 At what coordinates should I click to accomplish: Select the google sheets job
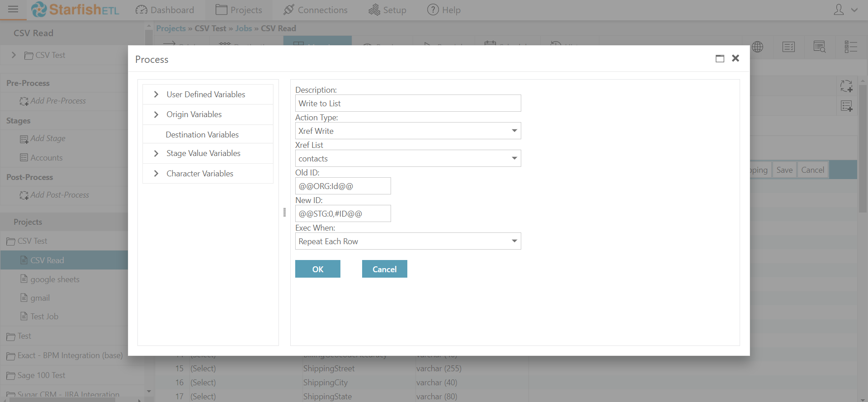(x=55, y=279)
